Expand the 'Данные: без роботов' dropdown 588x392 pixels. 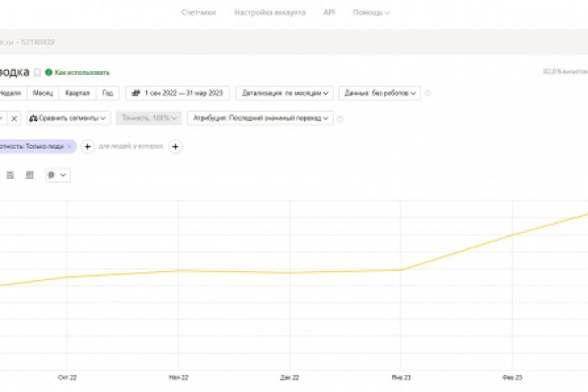pyautogui.click(x=380, y=93)
